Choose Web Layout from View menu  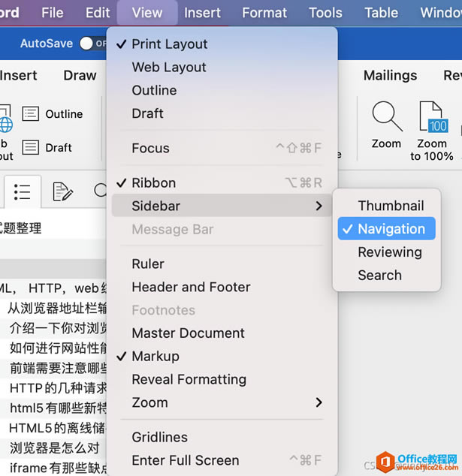click(x=222, y=68)
